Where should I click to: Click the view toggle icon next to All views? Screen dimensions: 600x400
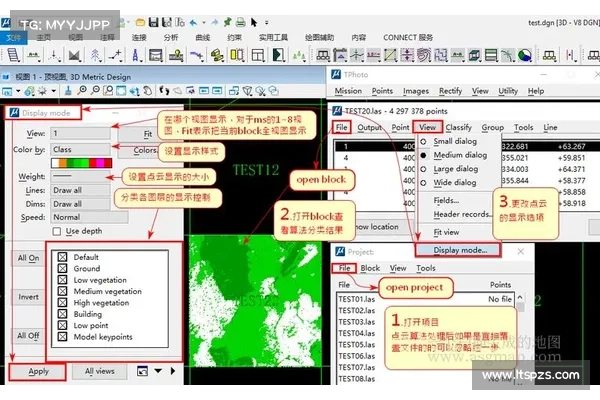tap(142, 371)
